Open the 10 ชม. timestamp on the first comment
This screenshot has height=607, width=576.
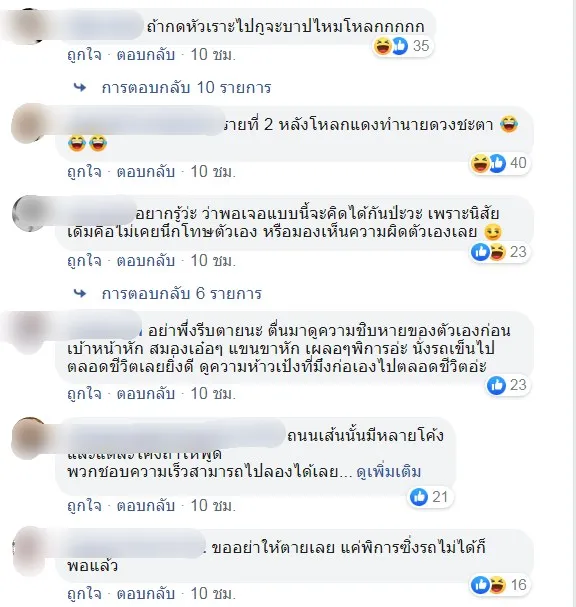click(x=213, y=55)
